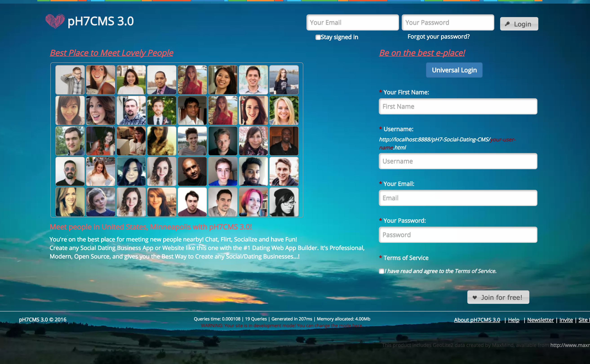The width and height of the screenshot is (590, 364).
Task: Click the Join for free button
Action: [x=498, y=297]
